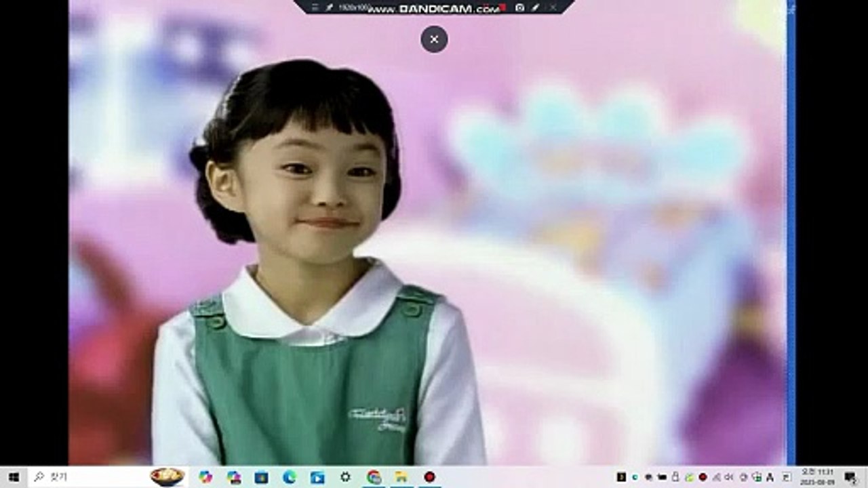Take a screenshot with Bandicam camera icon
The image size is (868, 488).
tap(519, 7)
